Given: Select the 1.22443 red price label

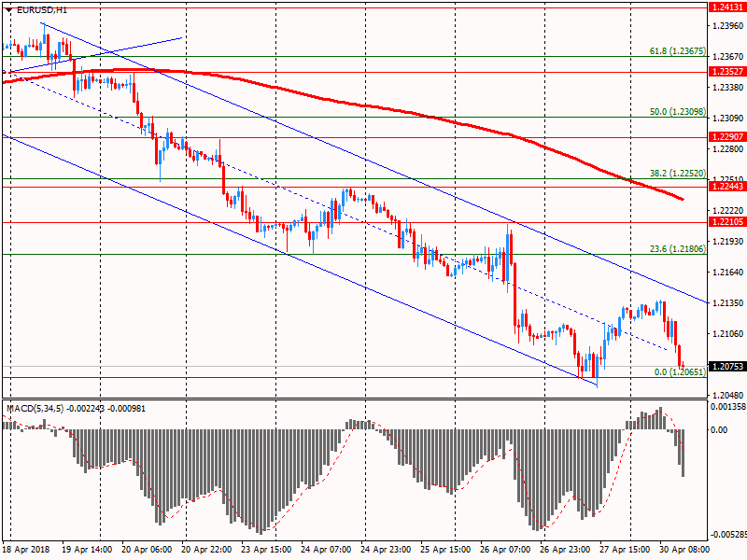Looking at the screenshot, I should [727, 187].
